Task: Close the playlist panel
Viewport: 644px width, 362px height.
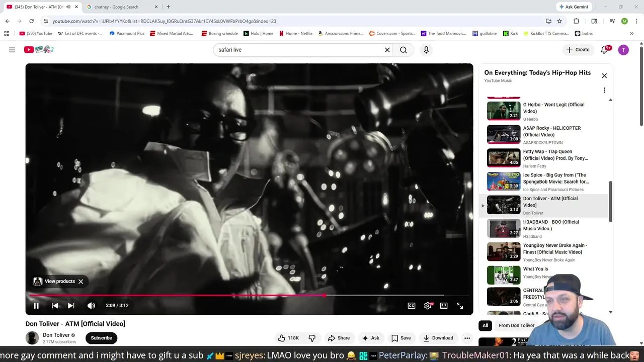Action: coord(604,76)
